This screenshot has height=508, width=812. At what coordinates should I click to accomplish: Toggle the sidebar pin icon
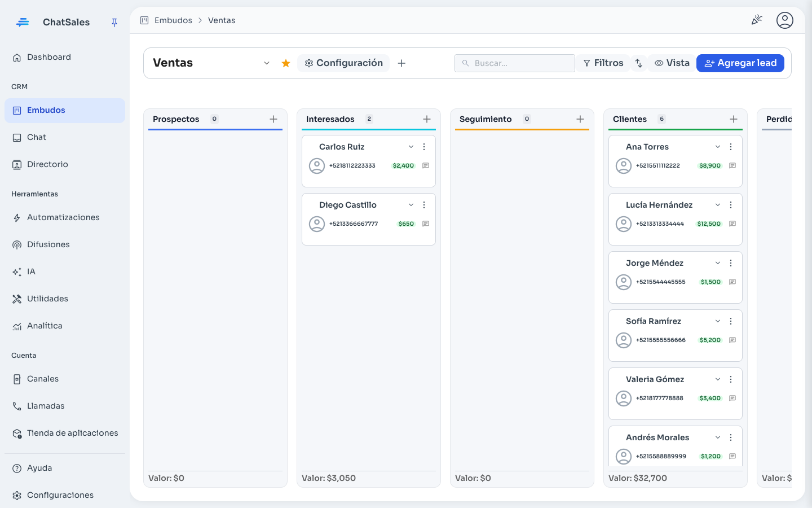click(x=114, y=23)
